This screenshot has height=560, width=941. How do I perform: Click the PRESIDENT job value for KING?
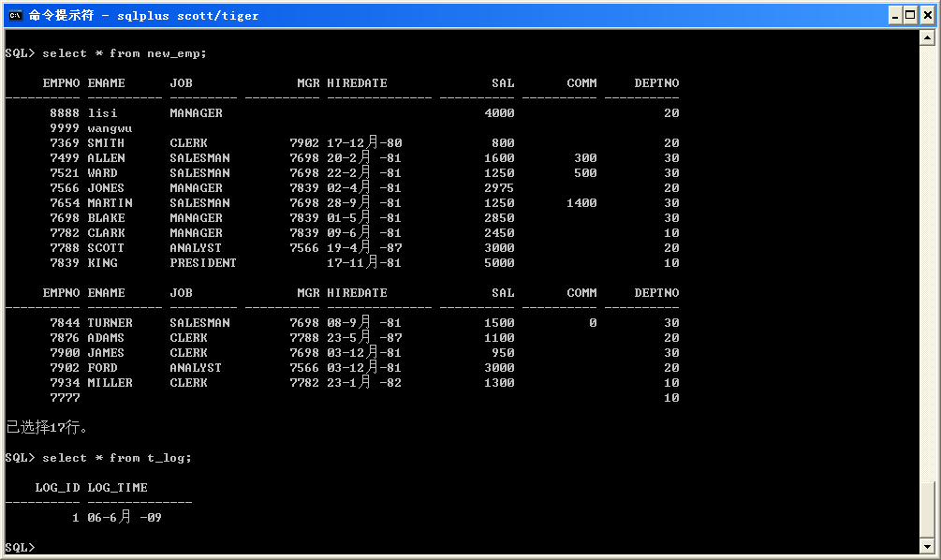pos(203,263)
